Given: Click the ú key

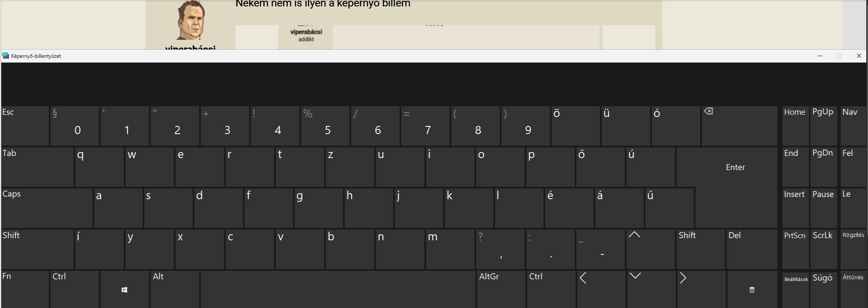Looking at the screenshot, I should [x=650, y=167].
